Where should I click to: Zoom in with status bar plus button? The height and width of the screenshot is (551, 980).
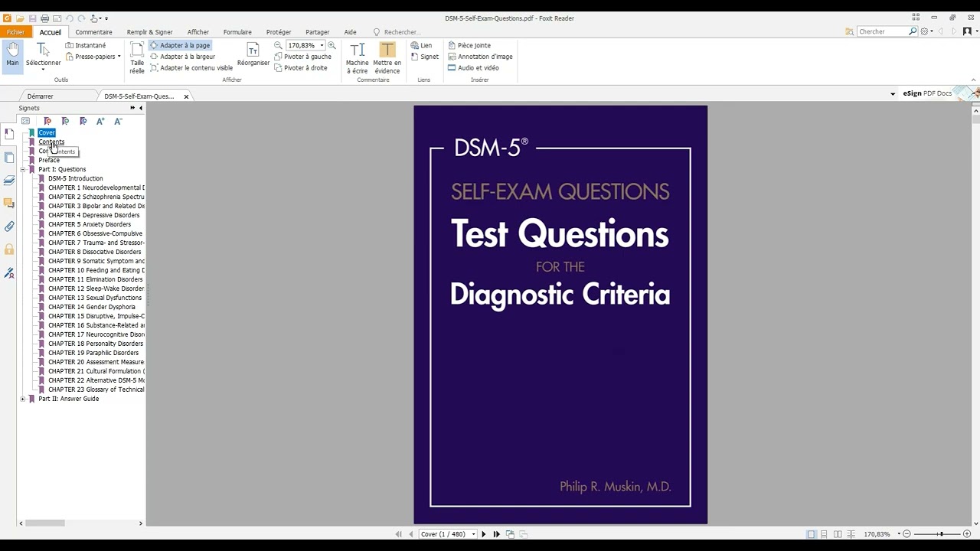pyautogui.click(x=967, y=534)
